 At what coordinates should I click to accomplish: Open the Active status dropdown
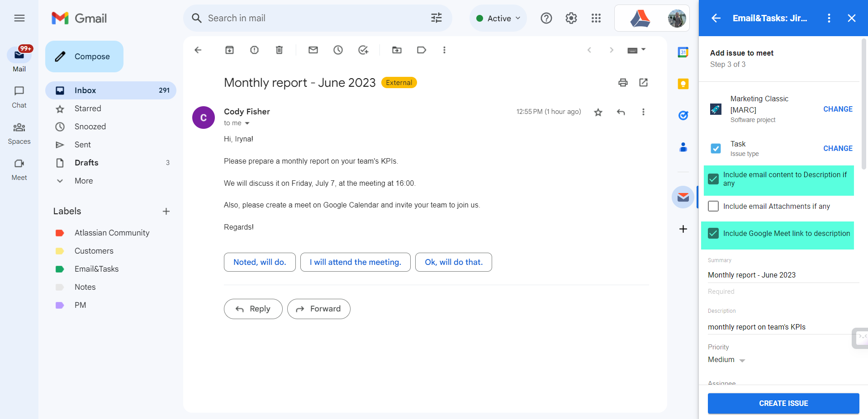(x=498, y=18)
